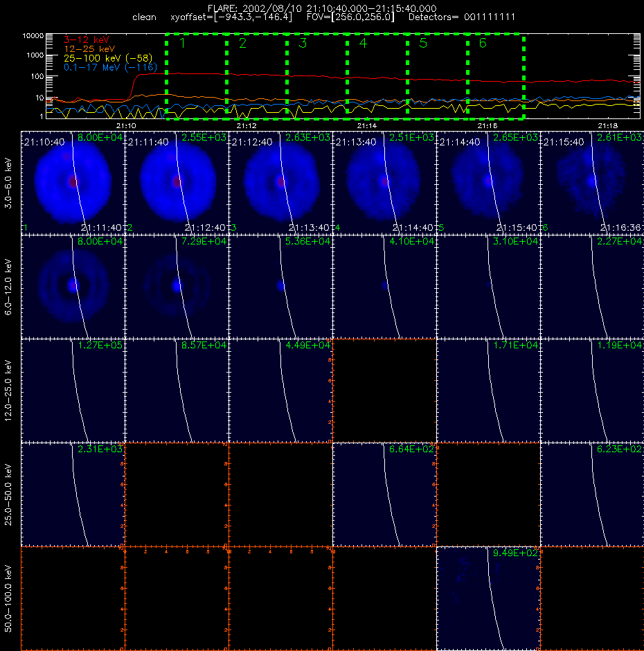Open the 6-12 keV image with peak 4.10E+04
This screenshot has width=644, height=651.
(384, 287)
